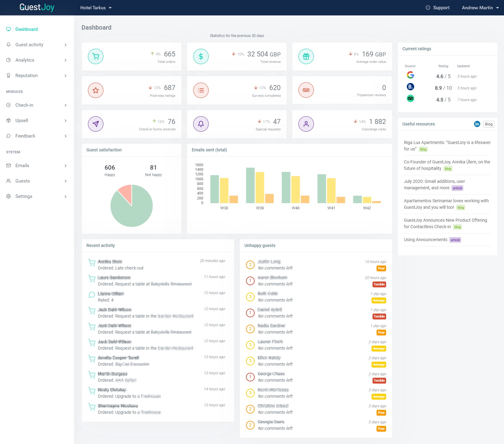Image resolution: width=504 pixels, height=444 pixels.
Task: Open the July 2020 Gmail additions article
Action: [434, 184]
